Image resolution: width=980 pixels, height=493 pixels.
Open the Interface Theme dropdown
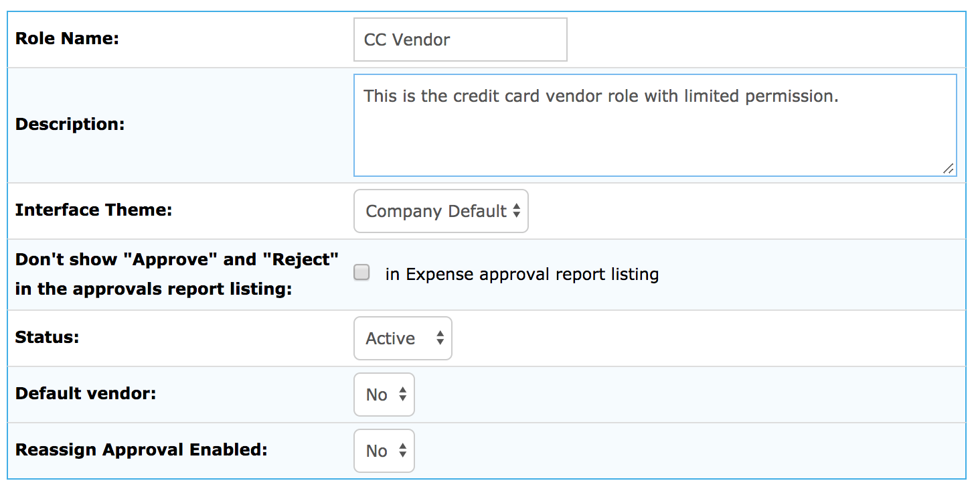[440, 211]
